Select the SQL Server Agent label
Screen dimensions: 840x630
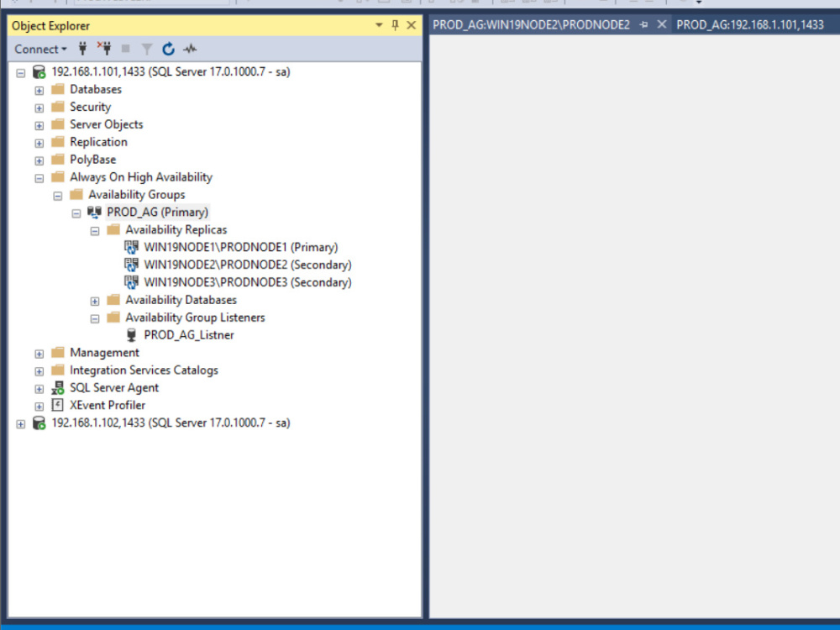click(114, 388)
